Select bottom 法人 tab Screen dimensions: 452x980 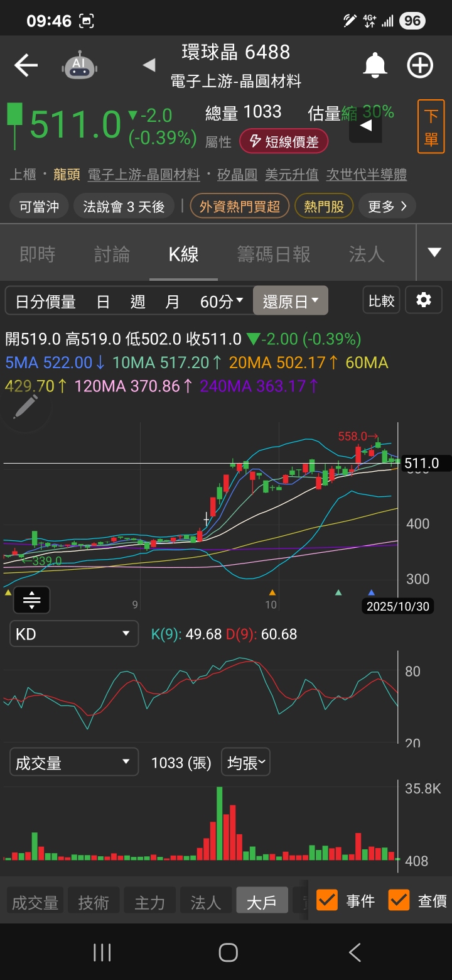point(205,902)
